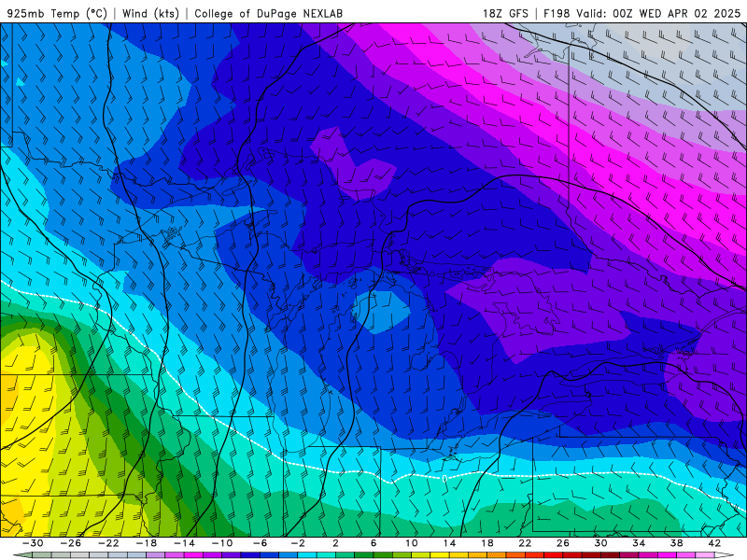The width and height of the screenshot is (747, 560).
Task: Click the '30' color scale label
Action: 600,543
